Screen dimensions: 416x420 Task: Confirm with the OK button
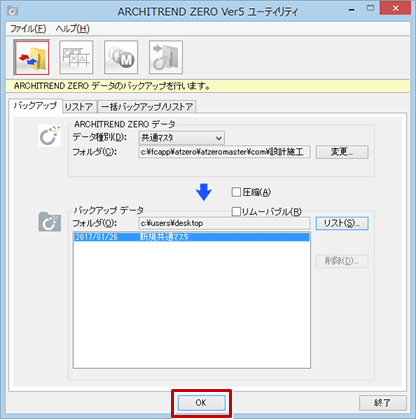point(201,403)
